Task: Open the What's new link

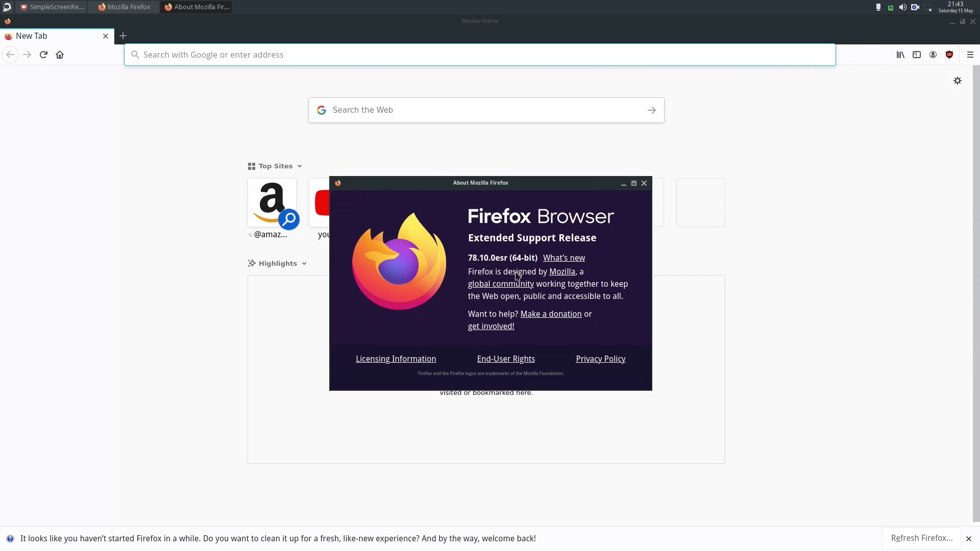Action: click(563, 258)
